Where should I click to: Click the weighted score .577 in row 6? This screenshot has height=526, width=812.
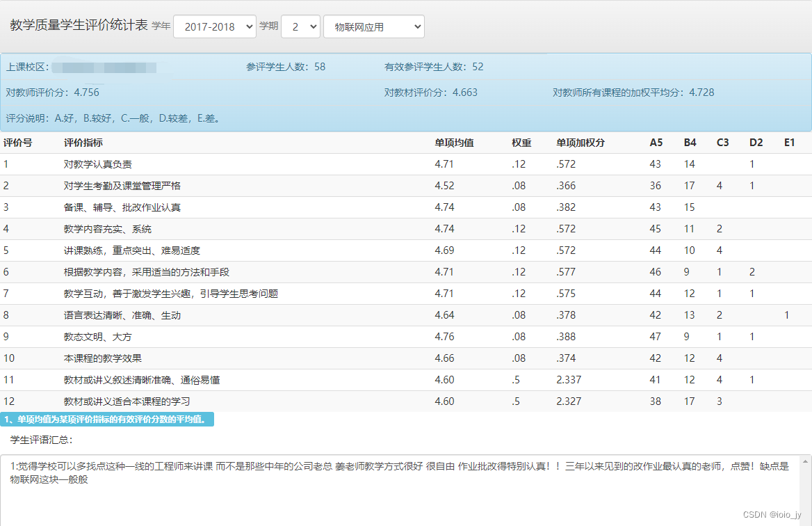click(566, 272)
